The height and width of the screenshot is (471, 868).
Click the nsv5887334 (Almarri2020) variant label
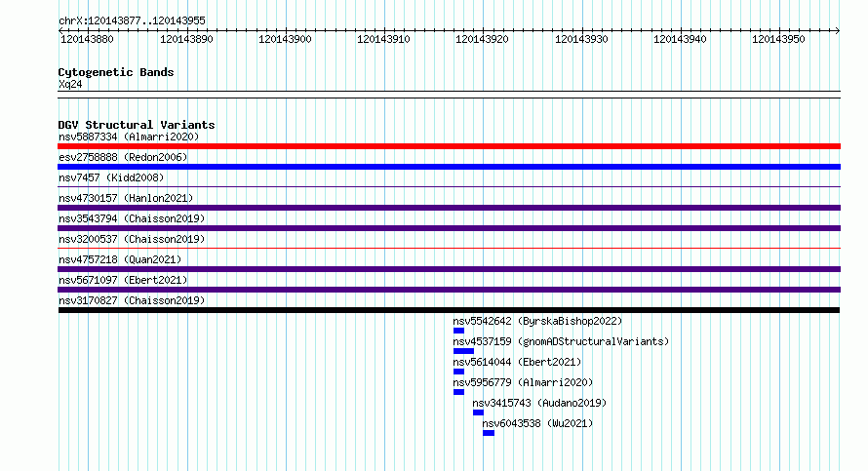point(129,137)
